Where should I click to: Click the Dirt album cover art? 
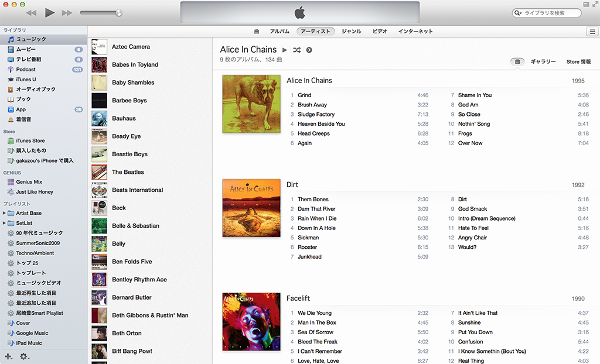click(251, 208)
